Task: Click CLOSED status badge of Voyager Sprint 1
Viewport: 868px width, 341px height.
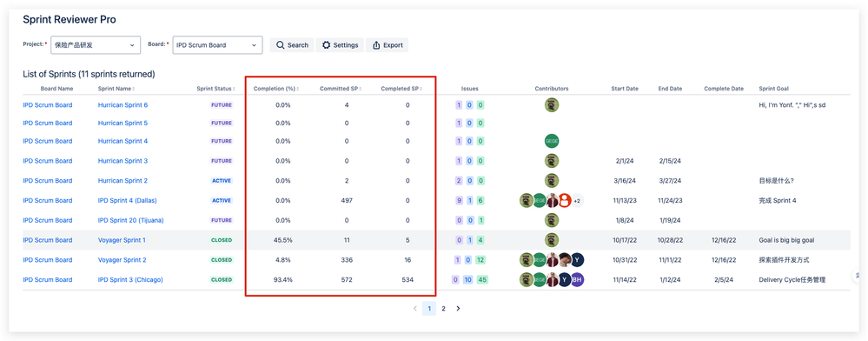Action: coord(222,240)
